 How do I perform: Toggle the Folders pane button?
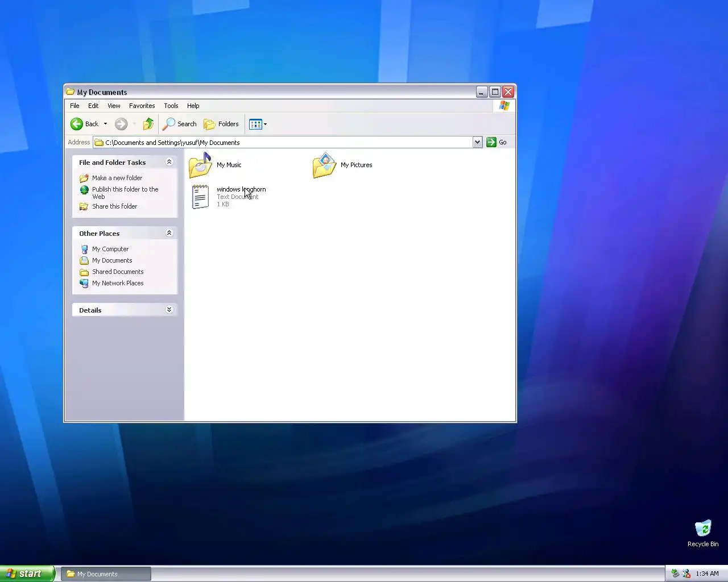point(222,124)
